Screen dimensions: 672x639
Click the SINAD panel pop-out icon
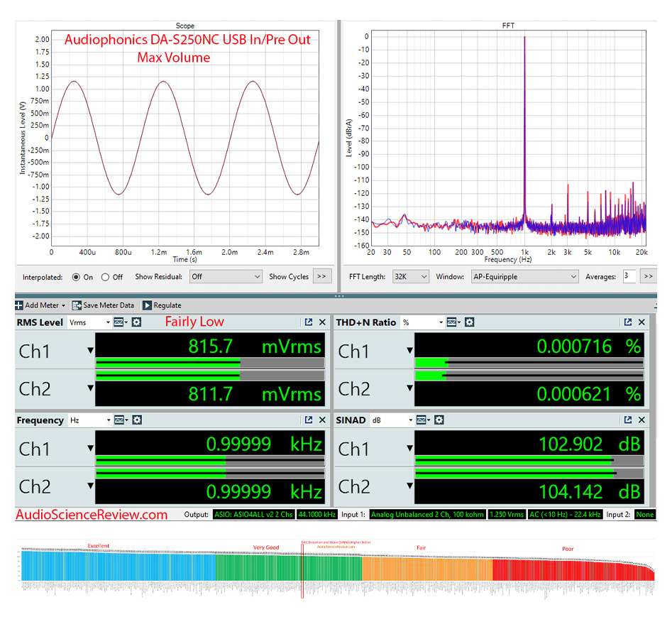(x=628, y=419)
